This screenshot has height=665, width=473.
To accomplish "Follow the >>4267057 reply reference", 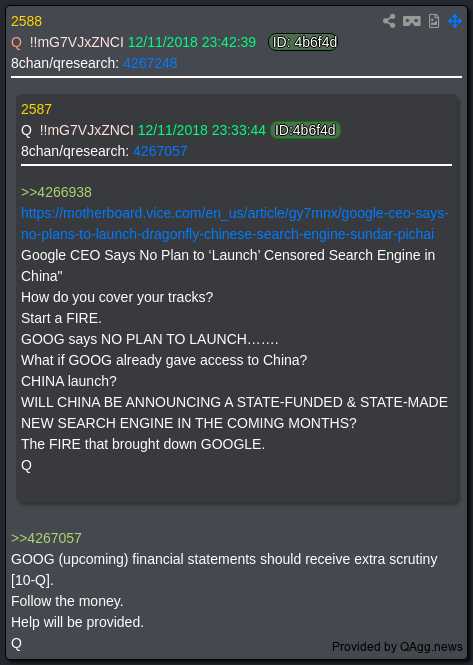I will click(x=46, y=538).
